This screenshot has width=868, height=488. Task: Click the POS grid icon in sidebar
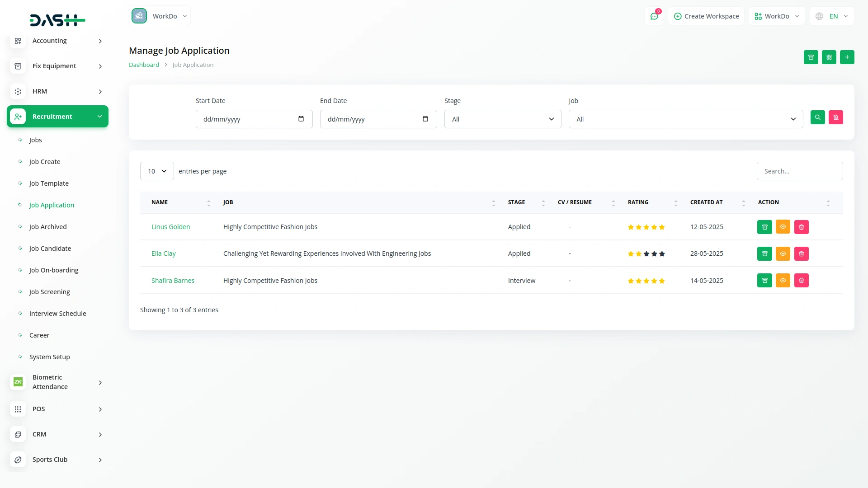[x=18, y=409]
